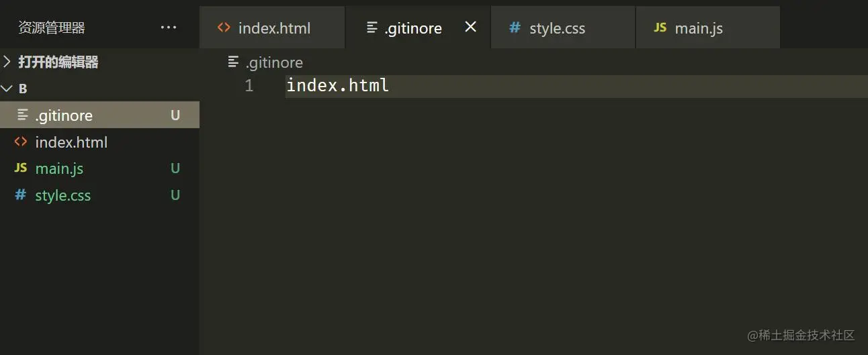This screenshot has width=868, height=355.
Task: Click the JS icon on main.js tab
Action: tap(660, 28)
